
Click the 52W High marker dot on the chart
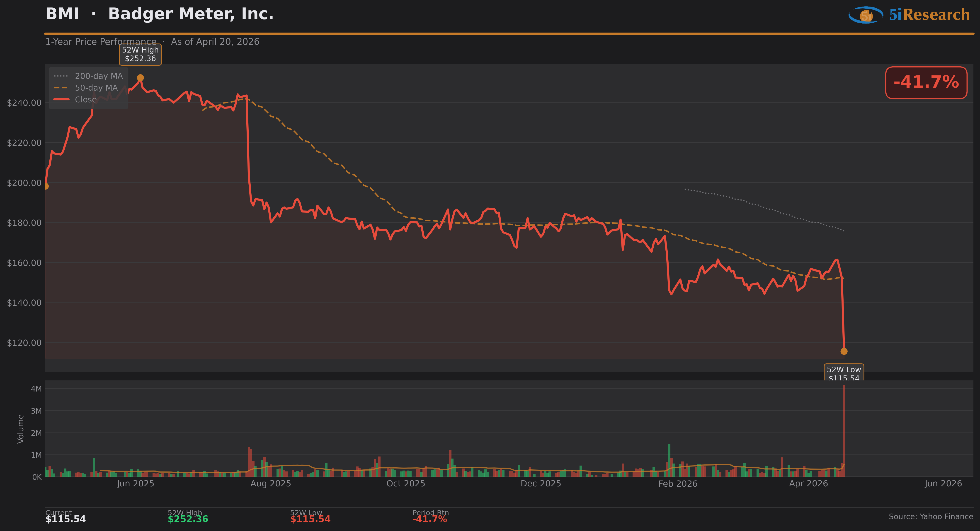(x=140, y=78)
